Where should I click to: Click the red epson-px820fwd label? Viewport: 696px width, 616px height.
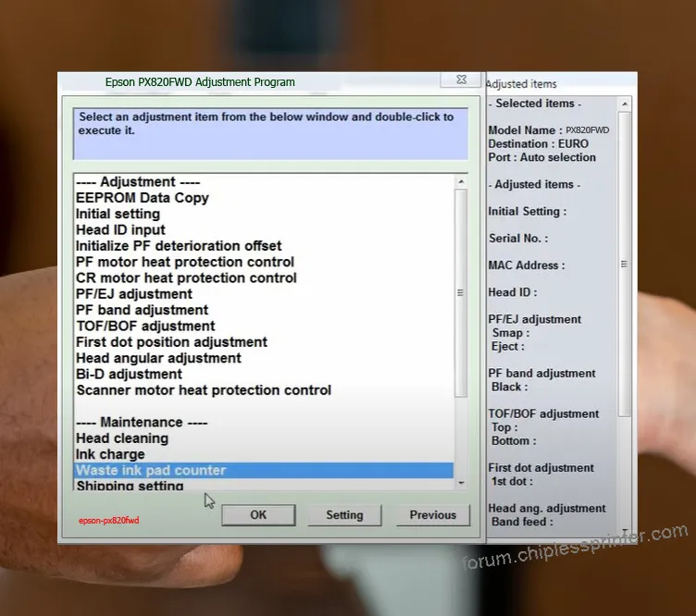[x=109, y=520]
